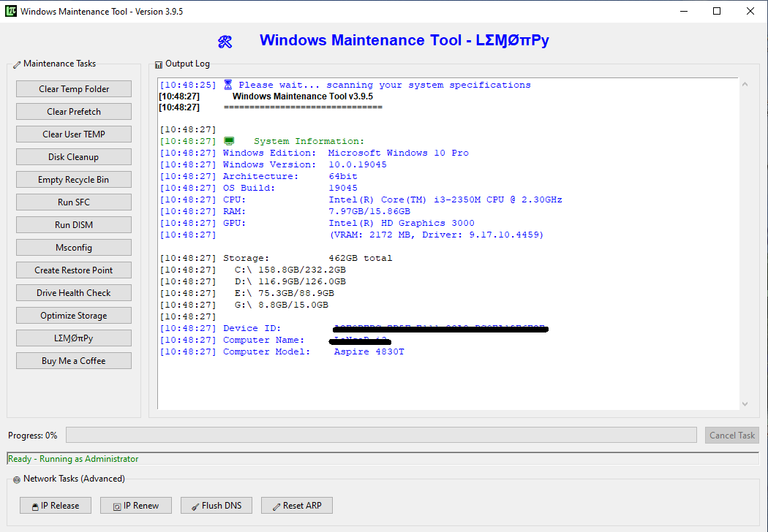Click the IP Release button
768x532 pixels.
click(x=56, y=506)
